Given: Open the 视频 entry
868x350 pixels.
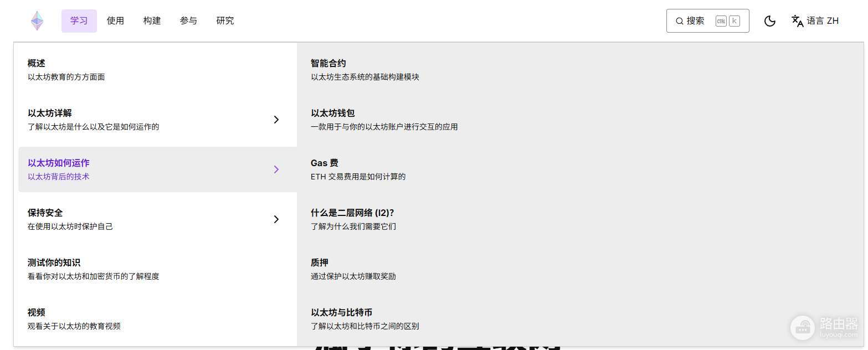Looking at the screenshot, I should pos(157,319).
